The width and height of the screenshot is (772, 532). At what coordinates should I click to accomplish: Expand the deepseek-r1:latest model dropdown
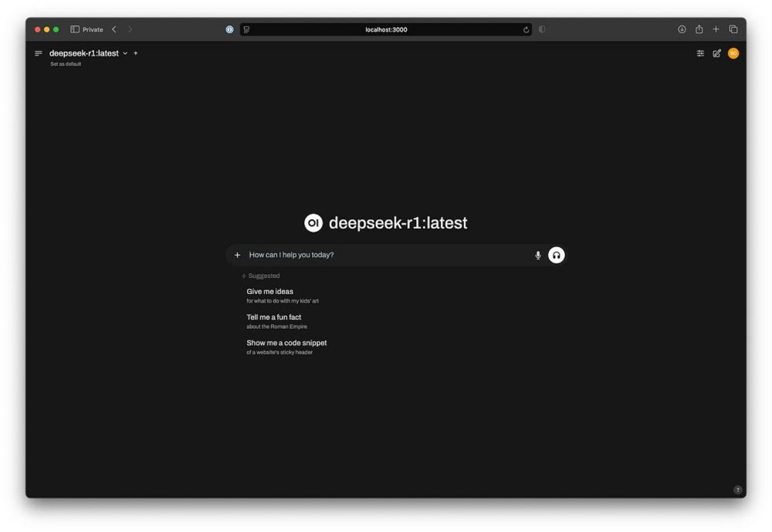click(125, 53)
